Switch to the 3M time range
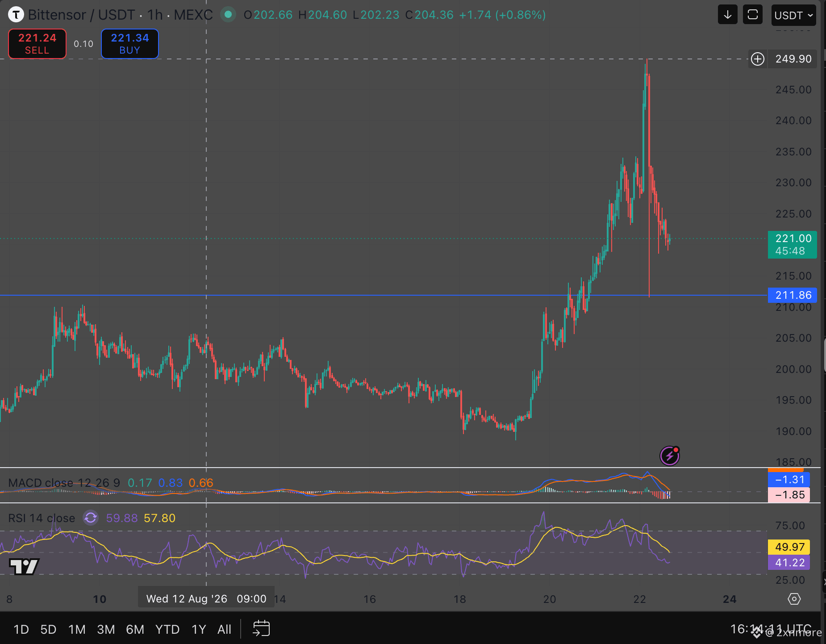The height and width of the screenshot is (644, 826). (x=106, y=629)
